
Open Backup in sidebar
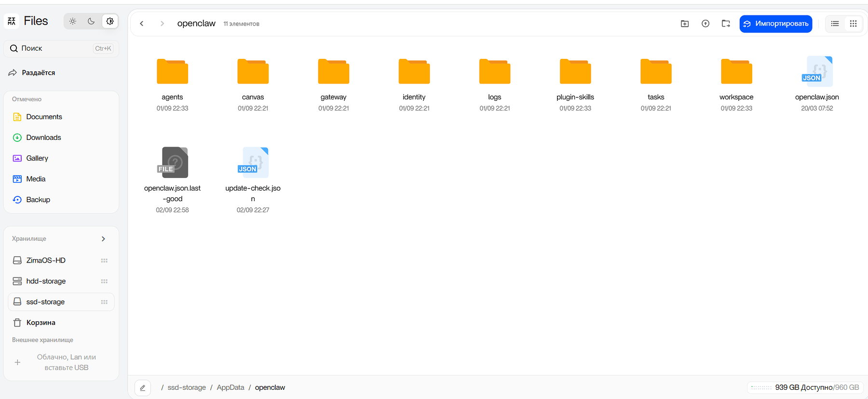(31, 200)
